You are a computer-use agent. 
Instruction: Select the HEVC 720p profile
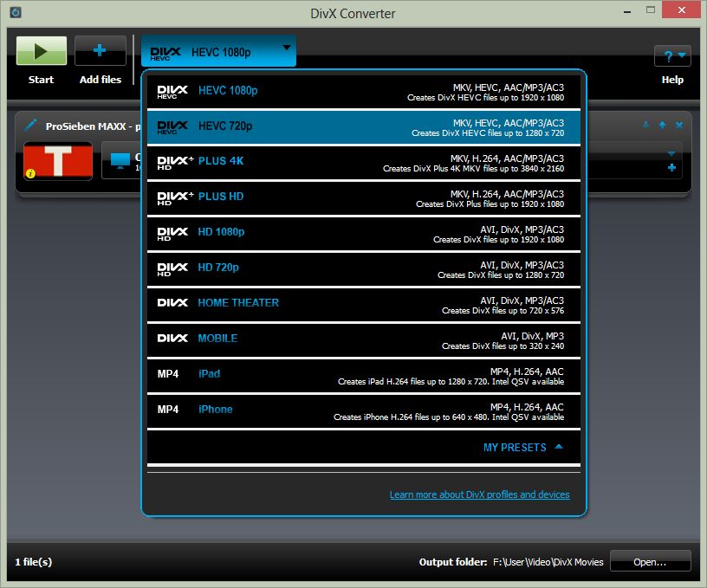[363, 127]
